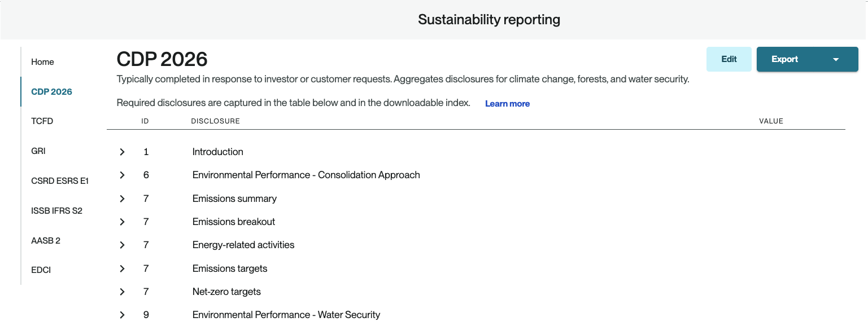The width and height of the screenshot is (868, 335).
Task: Expand the Environmental Performance - Consolidation Approach chevron
Action: [122, 175]
